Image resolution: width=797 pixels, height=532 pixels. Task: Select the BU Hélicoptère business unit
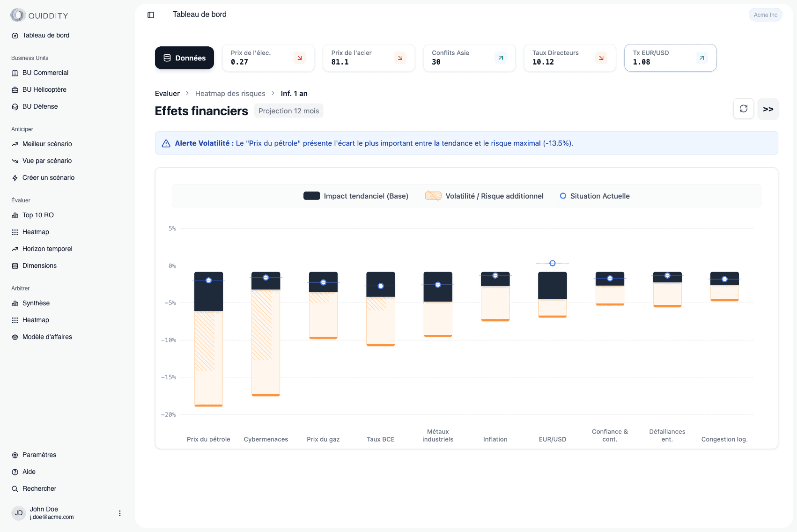pos(44,89)
